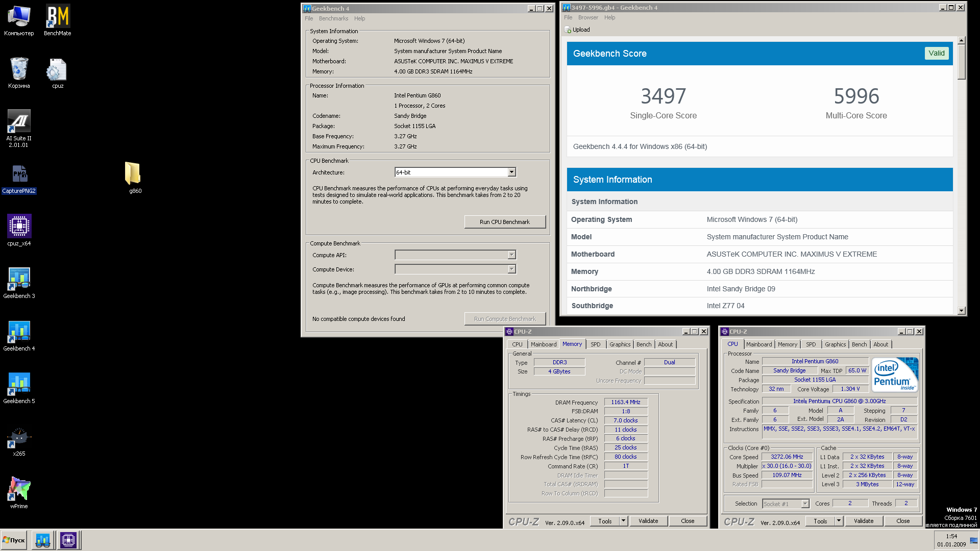This screenshot has width=980, height=551.
Task: Click Close in CPU tab CPU-Z window
Action: [903, 521]
